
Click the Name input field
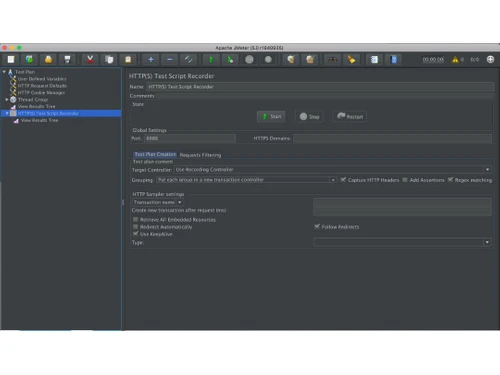pos(320,87)
